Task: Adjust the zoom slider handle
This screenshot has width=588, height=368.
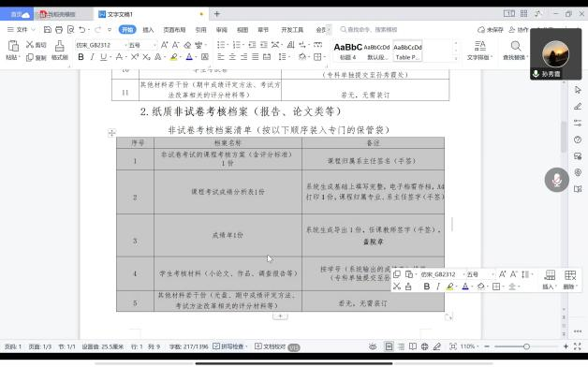Action: [526, 346]
